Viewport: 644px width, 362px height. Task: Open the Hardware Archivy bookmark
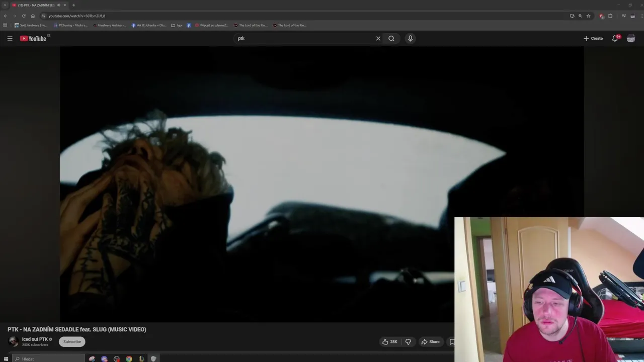pos(109,25)
